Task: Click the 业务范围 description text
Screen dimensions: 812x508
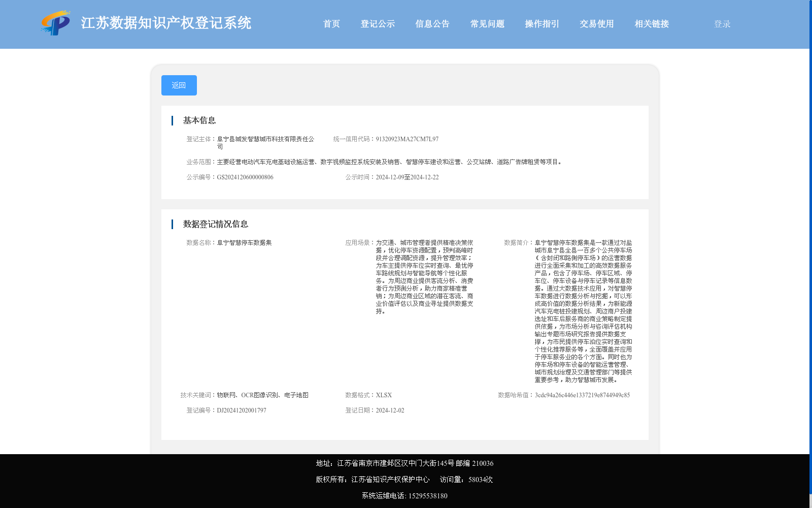Action: pyautogui.click(x=389, y=162)
